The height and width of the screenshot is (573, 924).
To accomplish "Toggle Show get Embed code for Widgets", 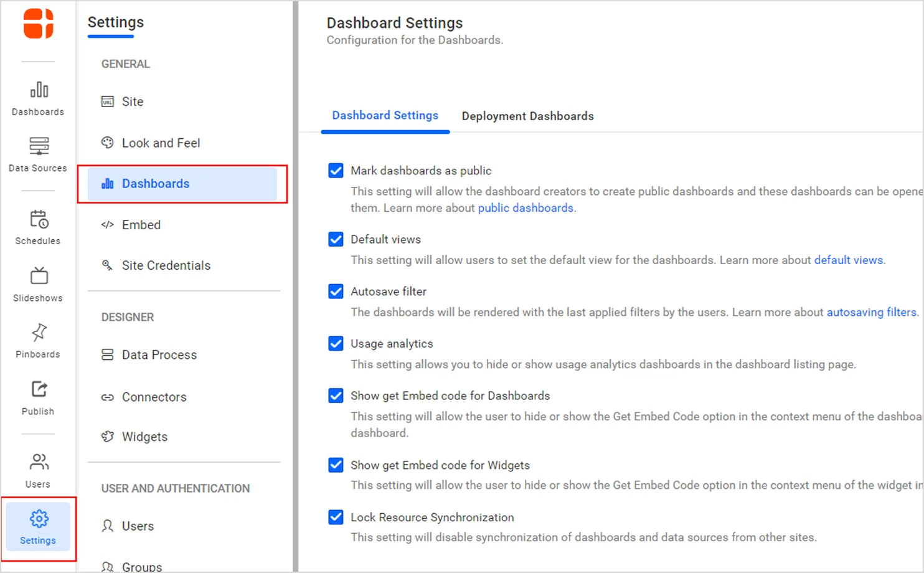I will pos(336,465).
